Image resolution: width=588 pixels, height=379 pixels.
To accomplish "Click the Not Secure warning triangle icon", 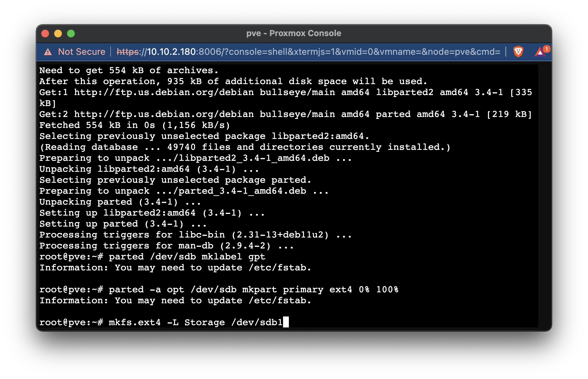I will point(48,52).
